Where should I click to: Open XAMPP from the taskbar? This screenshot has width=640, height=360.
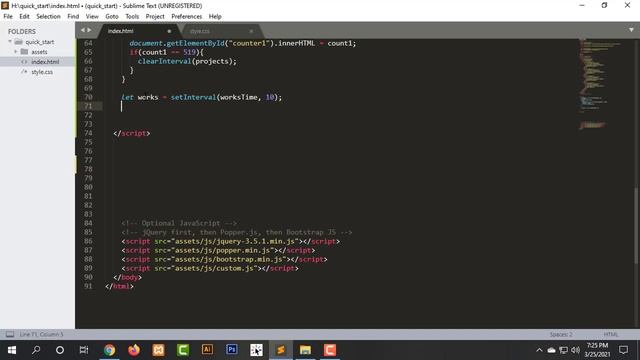pyautogui.click(x=158, y=350)
